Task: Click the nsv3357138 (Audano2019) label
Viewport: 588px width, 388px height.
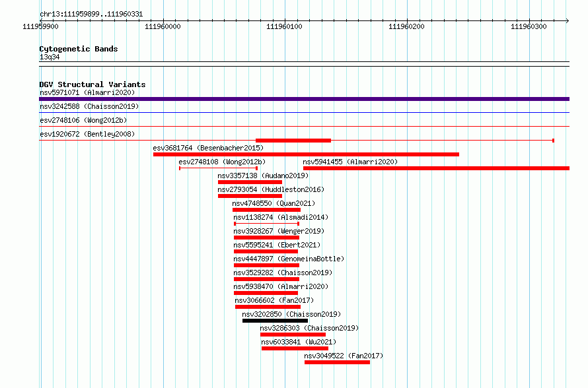Action: pos(263,176)
